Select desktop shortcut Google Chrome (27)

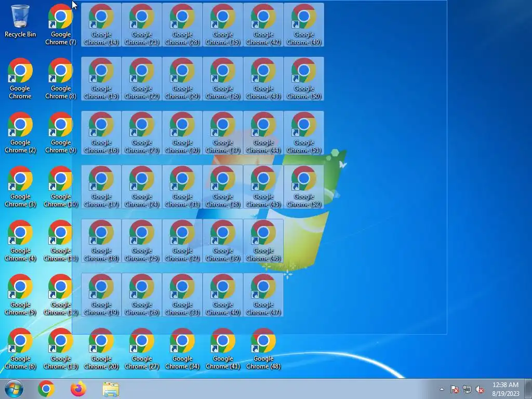point(141,349)
